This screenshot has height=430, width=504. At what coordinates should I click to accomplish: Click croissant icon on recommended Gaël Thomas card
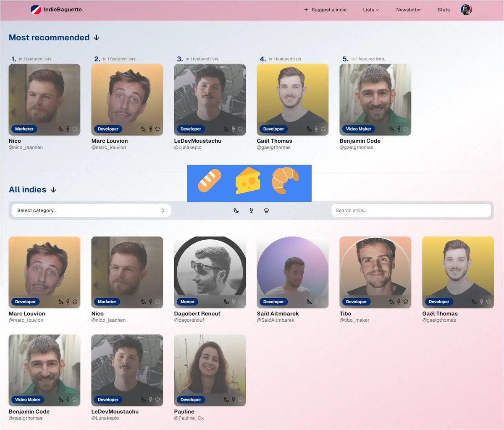309,129
